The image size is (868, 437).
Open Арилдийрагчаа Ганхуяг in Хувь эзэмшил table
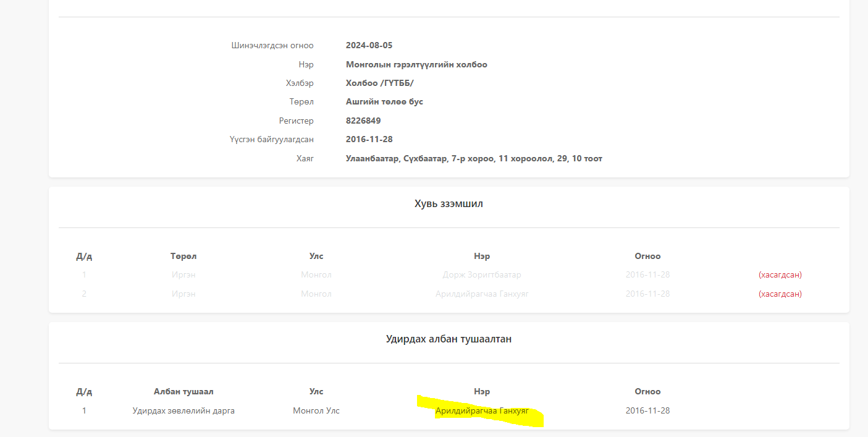(x=482, y=294)
